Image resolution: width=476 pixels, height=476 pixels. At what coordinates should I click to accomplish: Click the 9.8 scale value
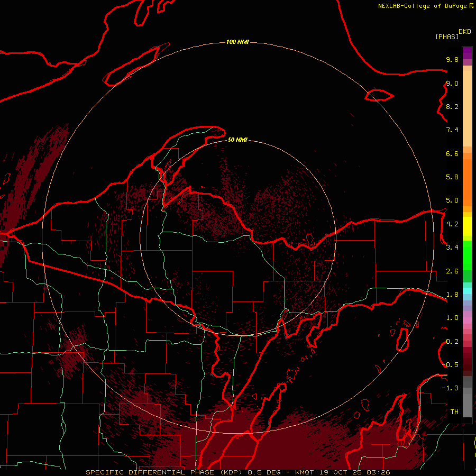click(x=452, y=59)
